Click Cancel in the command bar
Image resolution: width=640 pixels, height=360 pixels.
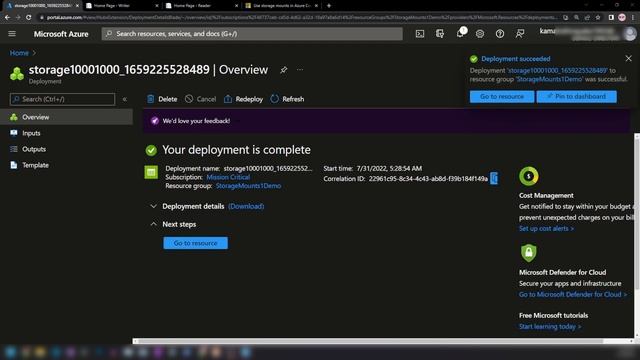pyautogui.click(x=200, y=99)
